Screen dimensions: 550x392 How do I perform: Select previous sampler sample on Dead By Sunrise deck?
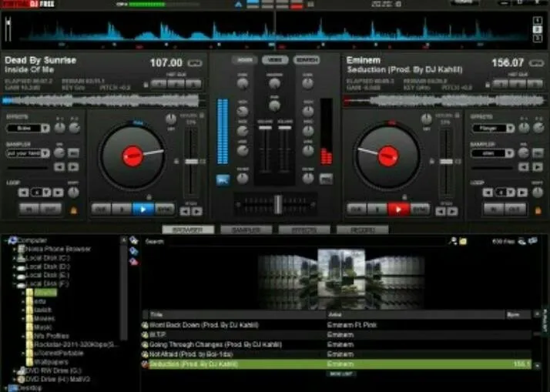coord(59,167)
